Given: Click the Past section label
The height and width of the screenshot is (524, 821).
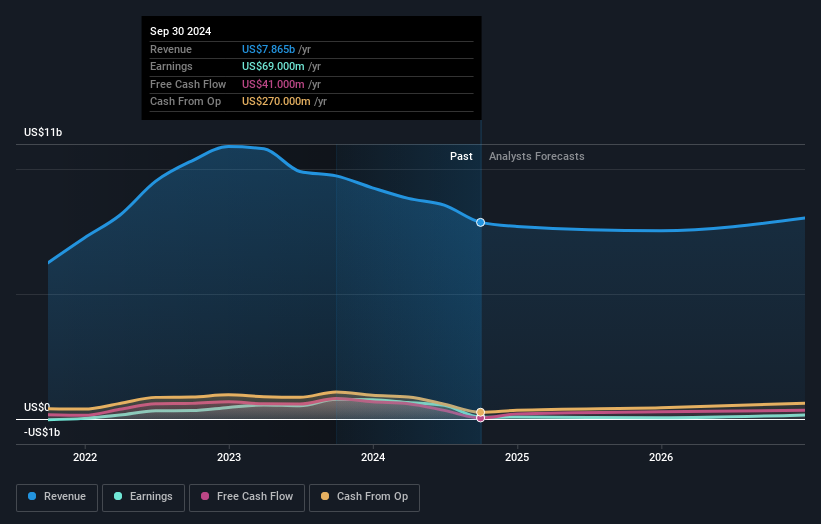Looking at the screenshot, I should [461, 156].
